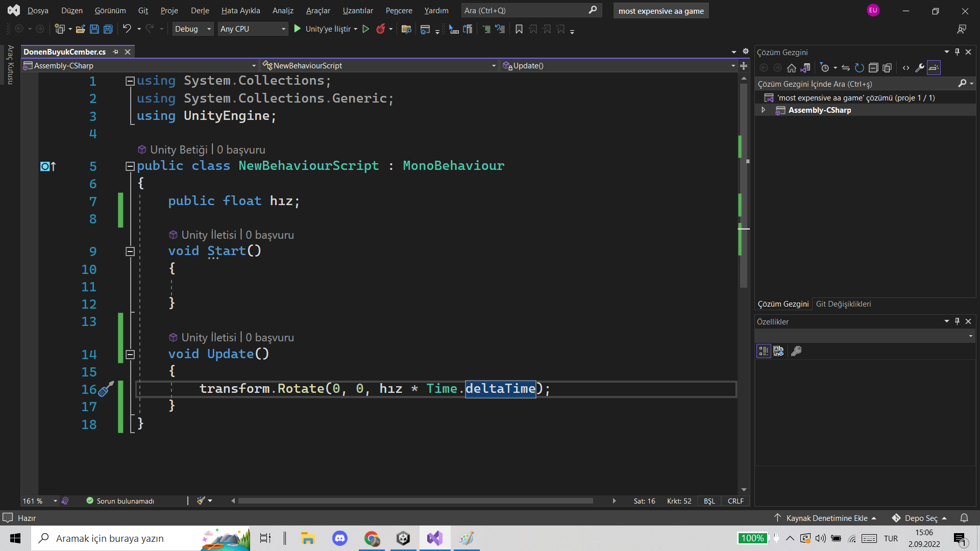The width and height of the screenshot is (980, 551).
Task: Toggle categorized view in Özellikler panel
Action: (x=764, y=351)
